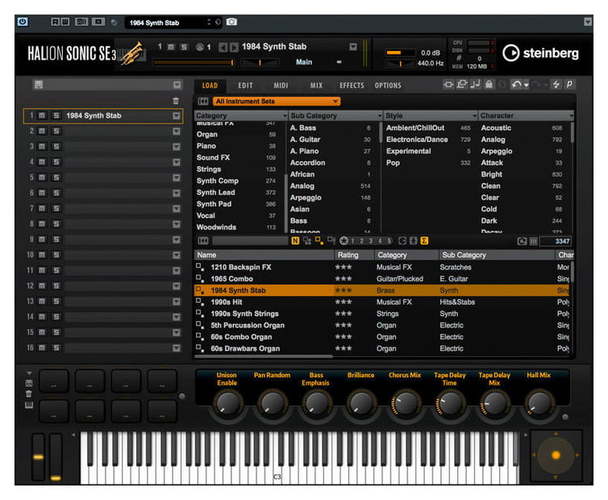Click the MIDI reset lightning icon

click(556, 84)
